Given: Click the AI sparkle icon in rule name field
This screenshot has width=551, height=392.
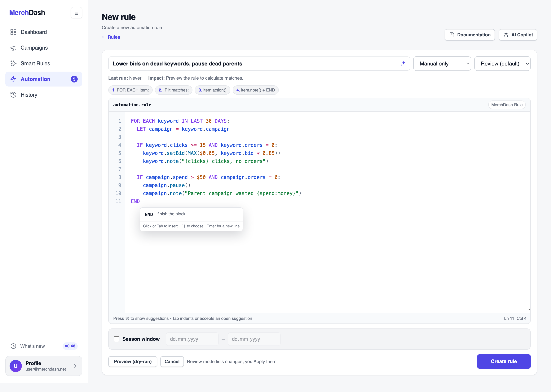Looking at the screenshot, I should coord(403,64).
